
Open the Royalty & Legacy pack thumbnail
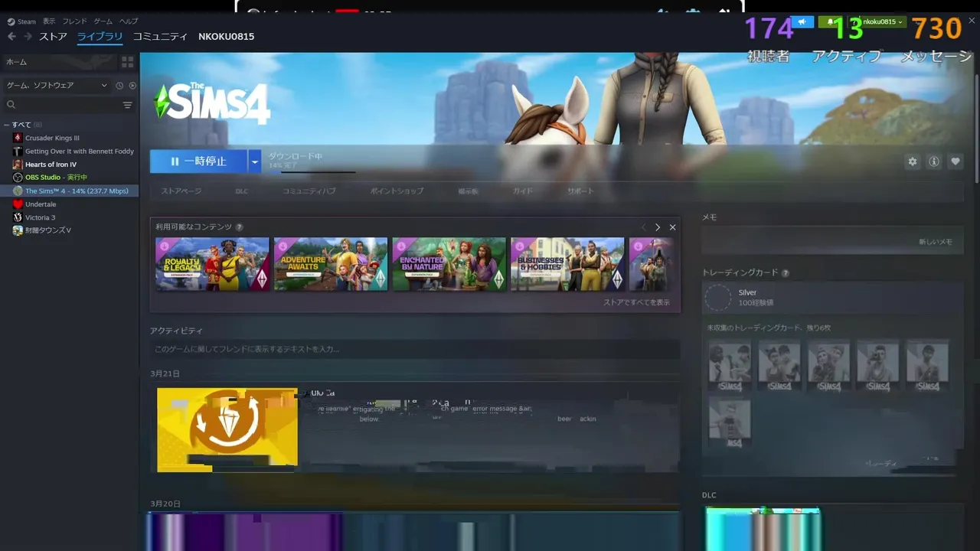pos(213,264)
